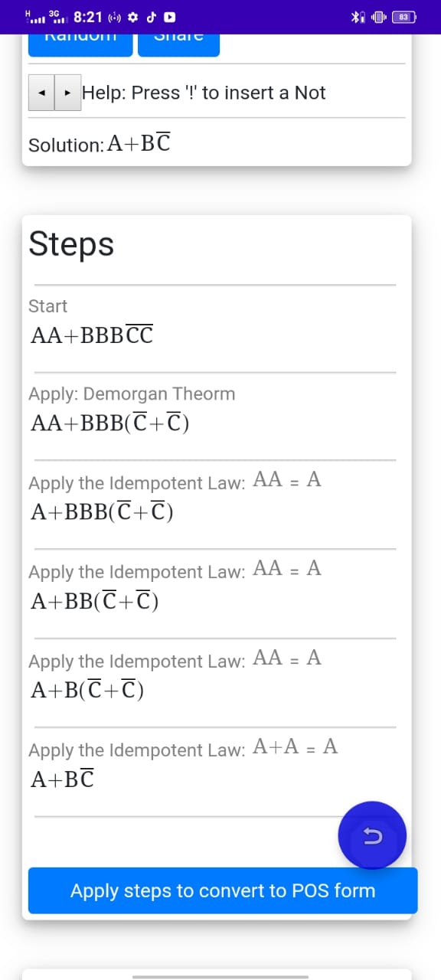Tap the partially visible Random button
Screen dimensions: 441x980
pos(80,44)
